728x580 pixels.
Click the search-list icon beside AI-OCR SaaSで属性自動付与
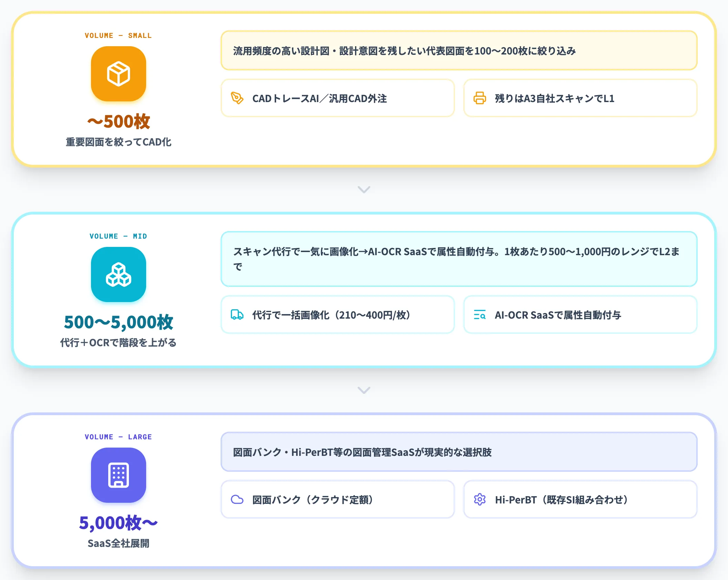[x=480, y=315]
